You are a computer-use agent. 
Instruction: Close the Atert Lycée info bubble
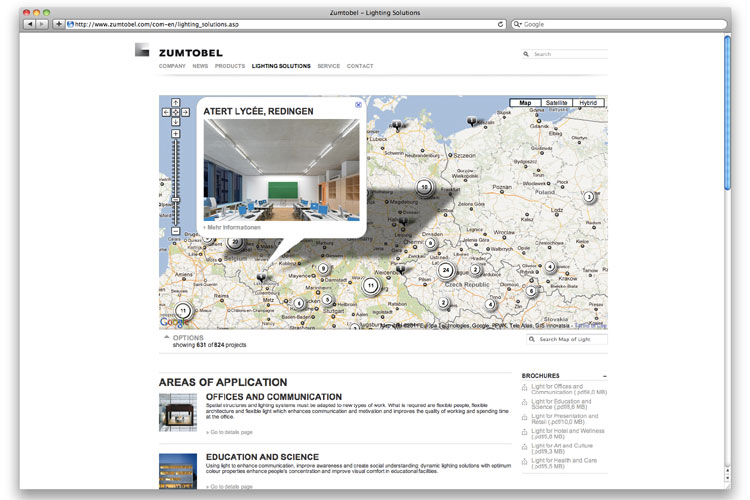[x=358, y=104]
